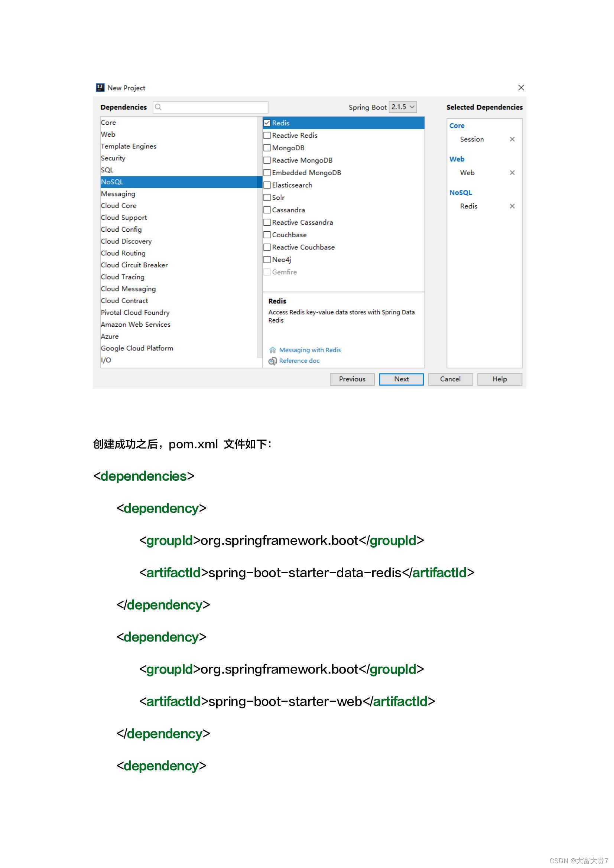Select the Messaging category
614x868 pixels.
118,193
